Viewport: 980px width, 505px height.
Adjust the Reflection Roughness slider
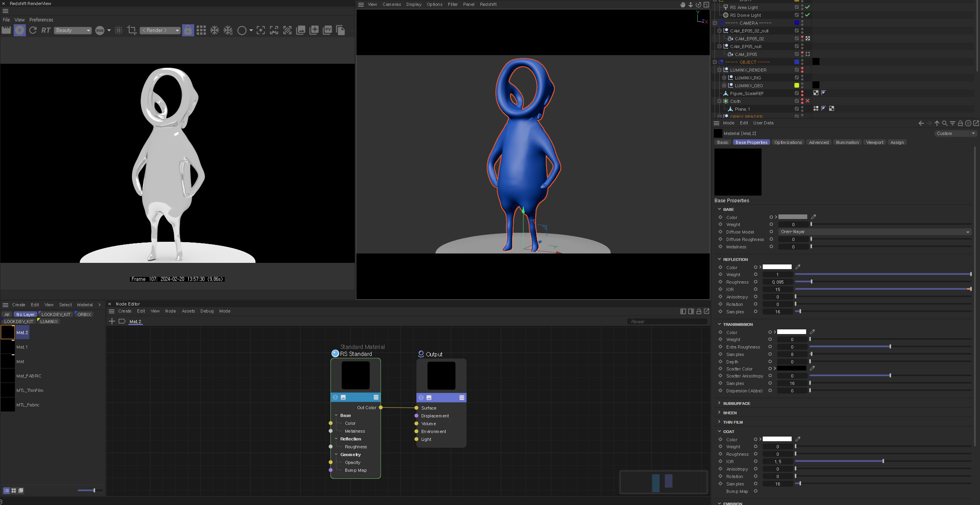pyautogui.click(x=883, y=282)
